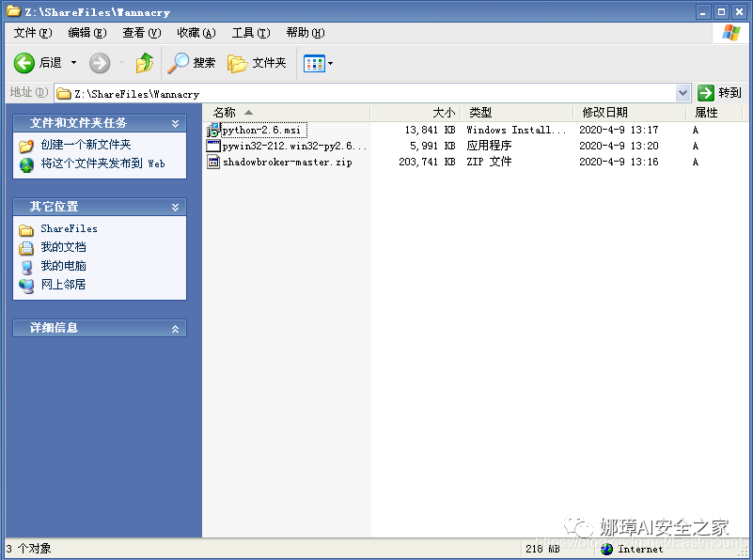
Task: Select python-2.6.msi file
Action: (261, 130)
